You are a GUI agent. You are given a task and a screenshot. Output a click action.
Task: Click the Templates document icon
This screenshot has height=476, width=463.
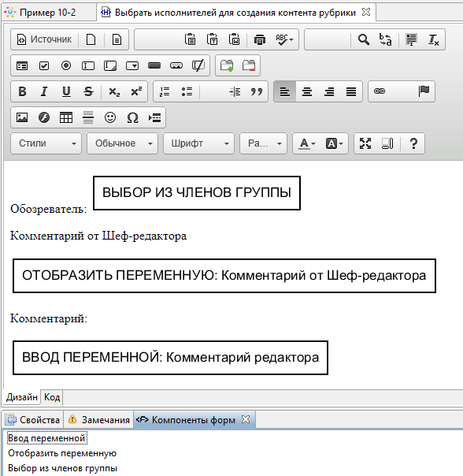click(117, 39)
